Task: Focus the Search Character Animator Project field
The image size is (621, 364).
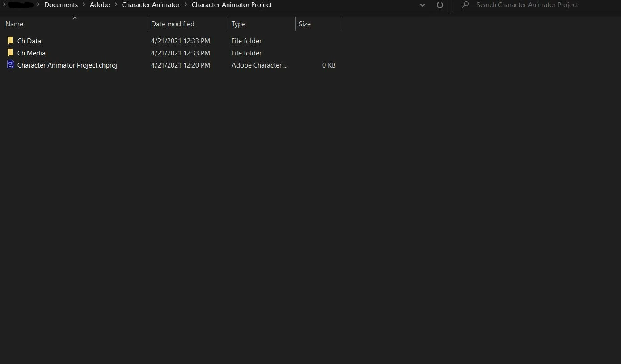Action: [x=537, y=5]
